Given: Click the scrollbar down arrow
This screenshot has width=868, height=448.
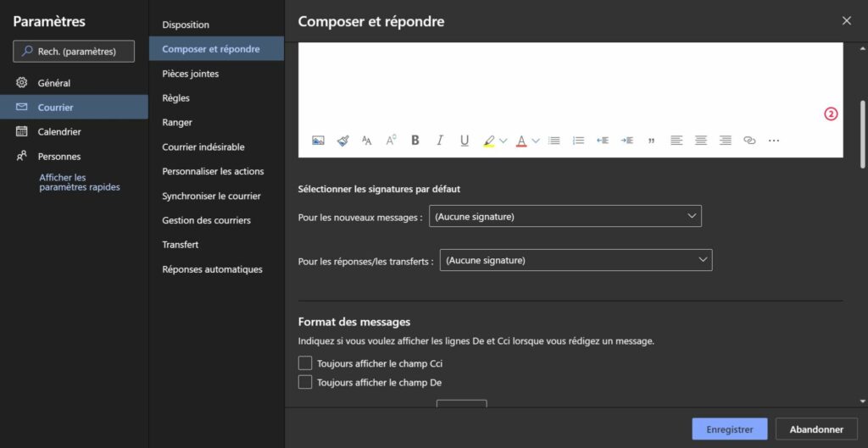Looking at the screenshot, I should (862, 401).
